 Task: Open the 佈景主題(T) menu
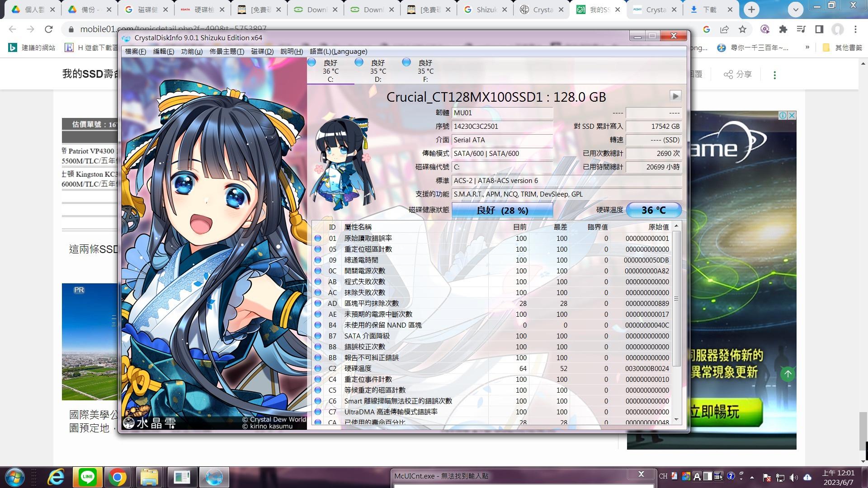tap(226, 52)
